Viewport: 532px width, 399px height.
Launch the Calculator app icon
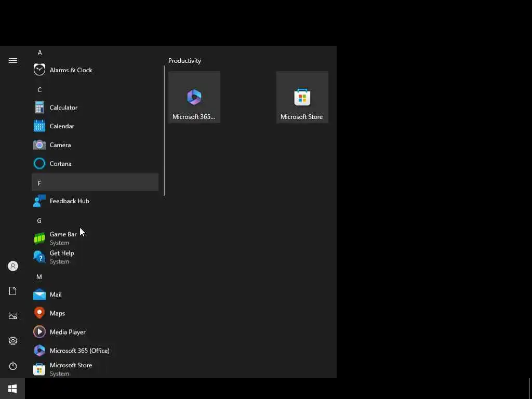pos(39,107)
